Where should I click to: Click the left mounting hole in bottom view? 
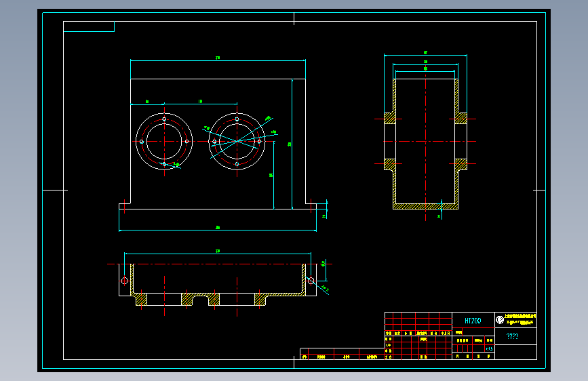tap(125, 281)
